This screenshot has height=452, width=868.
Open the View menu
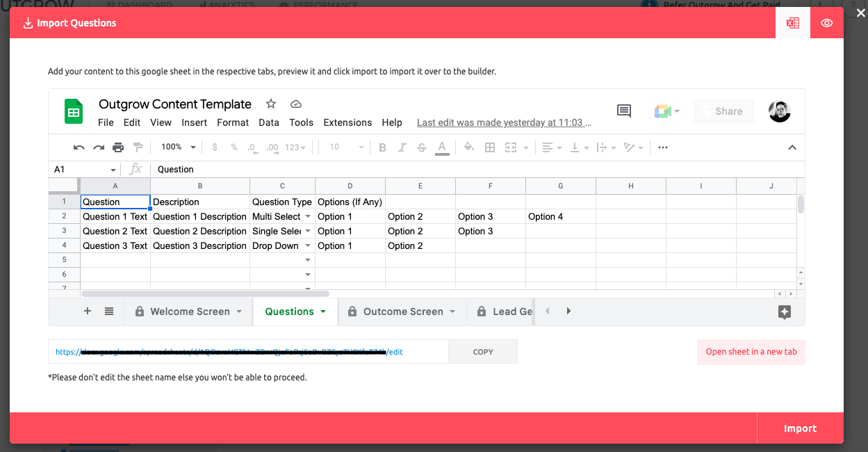pyautogui.click(x=161, y=122)
